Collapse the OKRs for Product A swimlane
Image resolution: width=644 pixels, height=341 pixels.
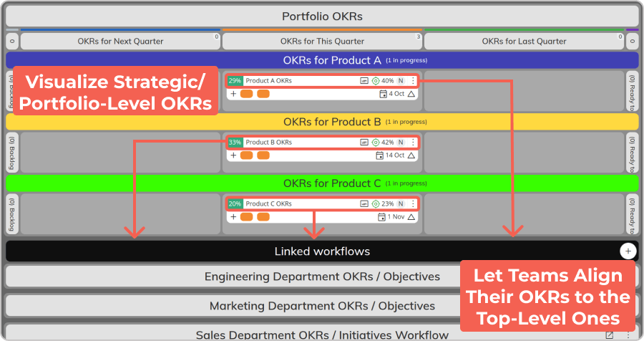(x=322, y=60)
